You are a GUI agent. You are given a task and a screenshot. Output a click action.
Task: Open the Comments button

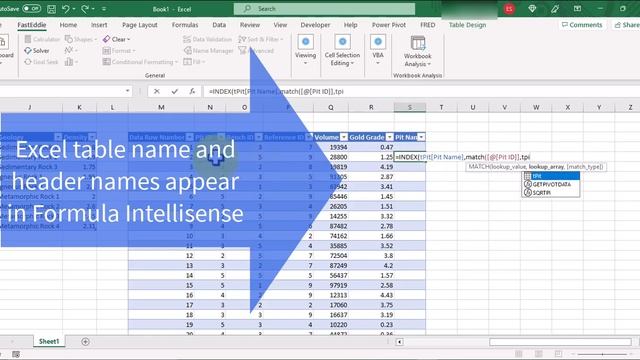click(x=582, y=25)
